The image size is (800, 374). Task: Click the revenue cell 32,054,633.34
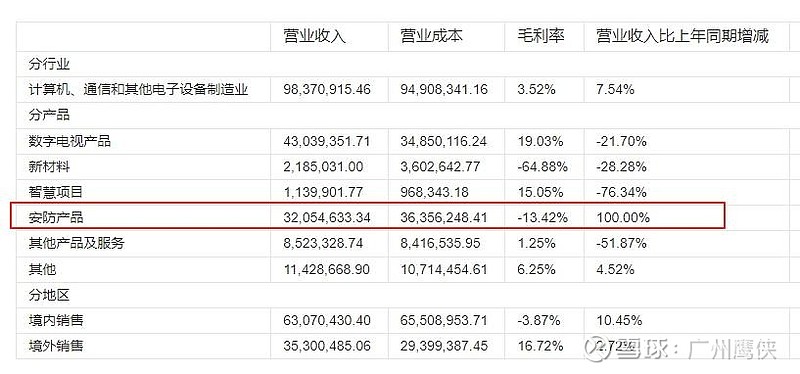click(x=327, y=218)
